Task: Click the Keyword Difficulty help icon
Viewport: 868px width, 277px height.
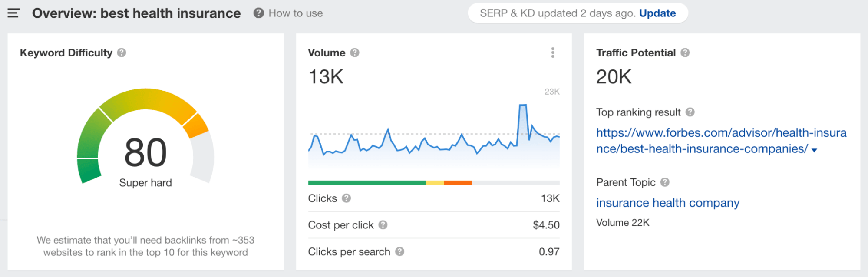Action: (122, 53)
